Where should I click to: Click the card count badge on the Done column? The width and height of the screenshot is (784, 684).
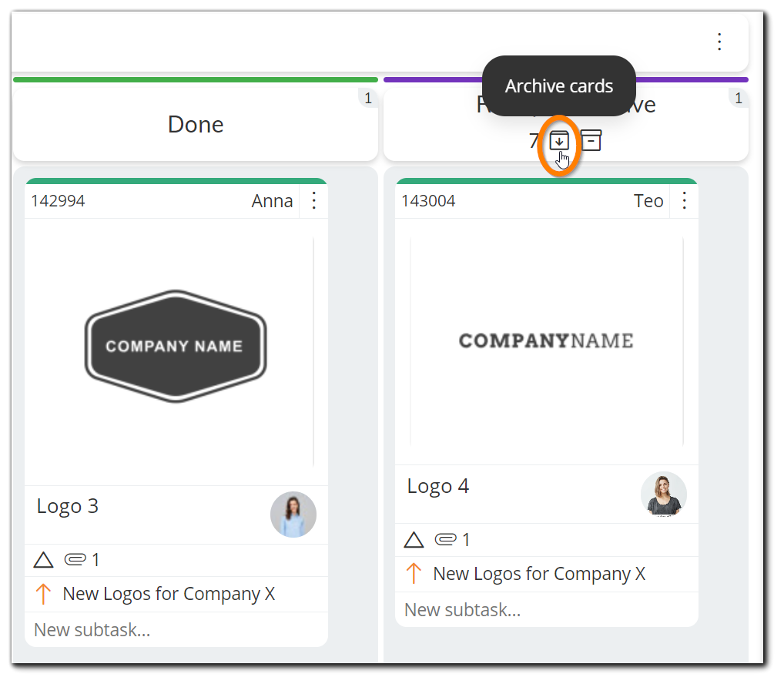[368, 98]
